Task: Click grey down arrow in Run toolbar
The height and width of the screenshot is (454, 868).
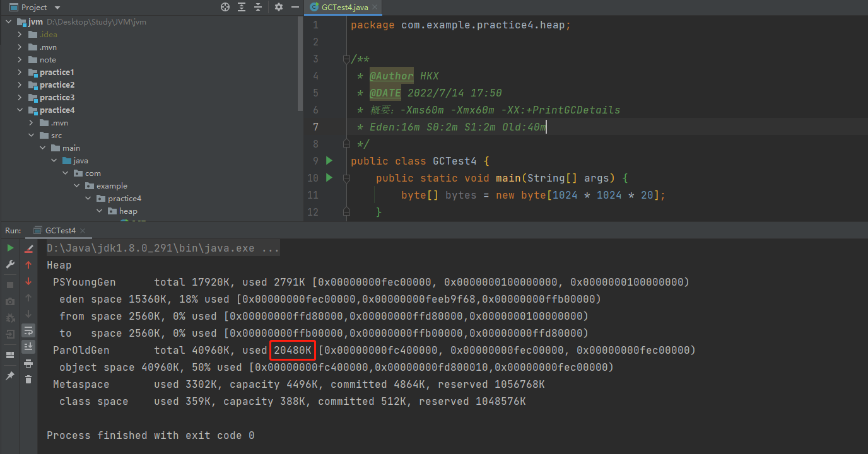Action: pyautogui.click(x=28, y=314)
